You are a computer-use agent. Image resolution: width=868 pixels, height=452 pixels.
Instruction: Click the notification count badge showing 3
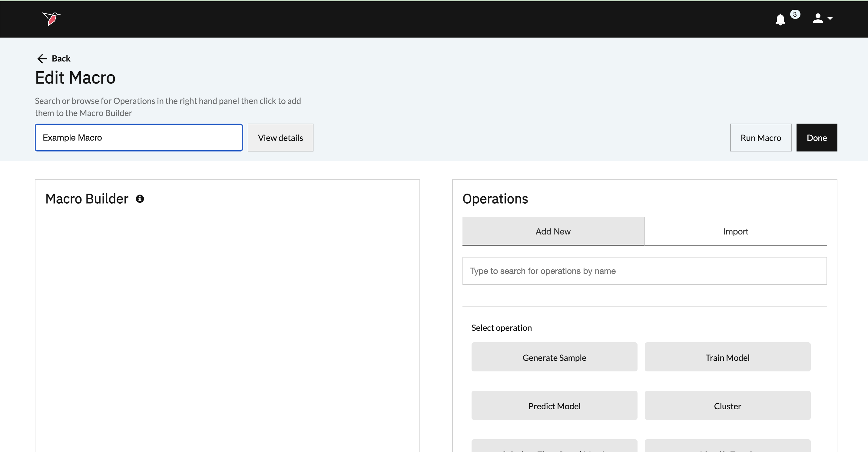click(x=795, y=14)
